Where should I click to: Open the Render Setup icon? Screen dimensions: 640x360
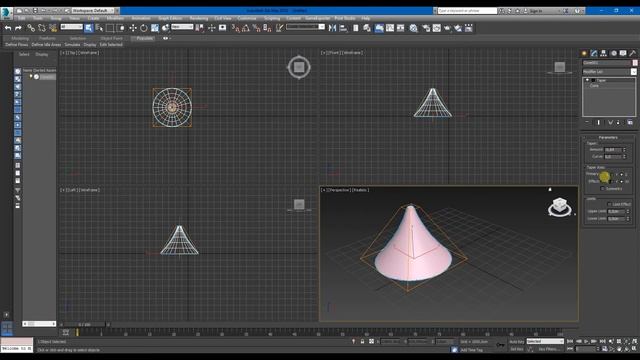point(426,28)
